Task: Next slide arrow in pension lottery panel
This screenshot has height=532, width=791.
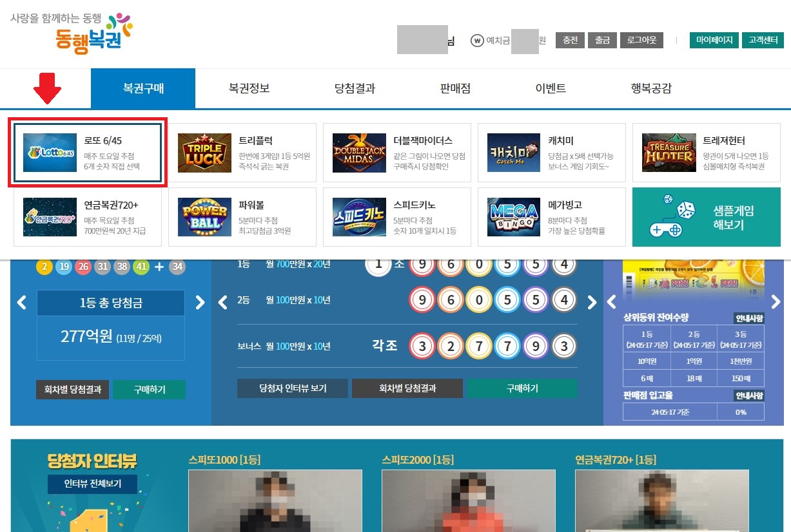Action: coord(592,302)
